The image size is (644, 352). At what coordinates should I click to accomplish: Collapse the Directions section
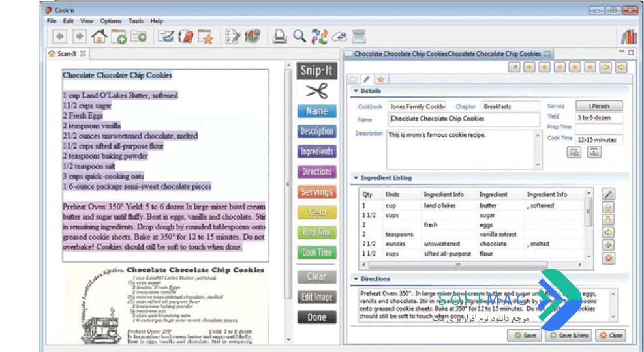pos(356,279)
